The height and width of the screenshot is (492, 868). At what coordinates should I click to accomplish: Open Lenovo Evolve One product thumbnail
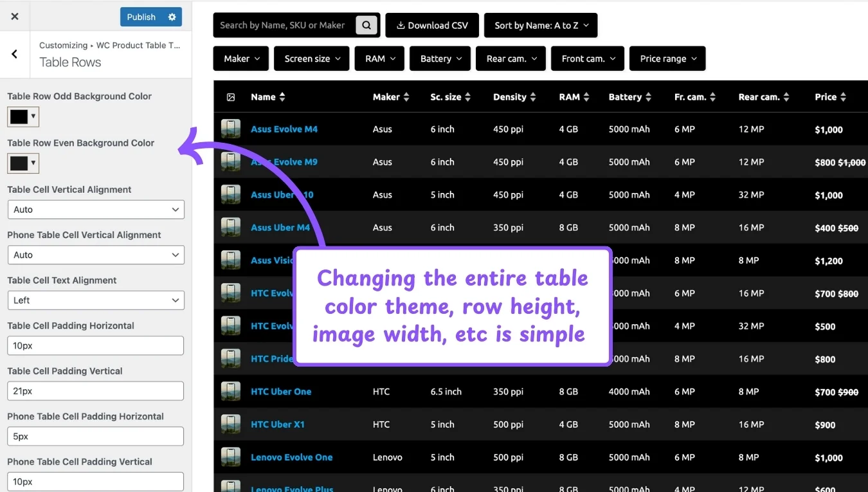(x=231, y=457)
